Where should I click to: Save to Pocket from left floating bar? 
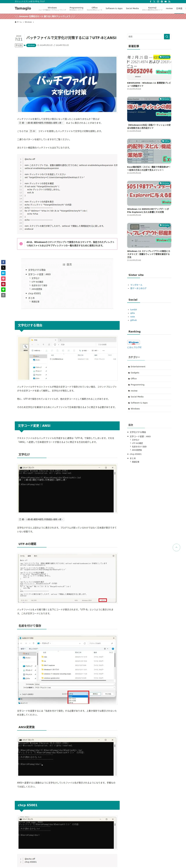pyautogui.click(x=3, y=279)
